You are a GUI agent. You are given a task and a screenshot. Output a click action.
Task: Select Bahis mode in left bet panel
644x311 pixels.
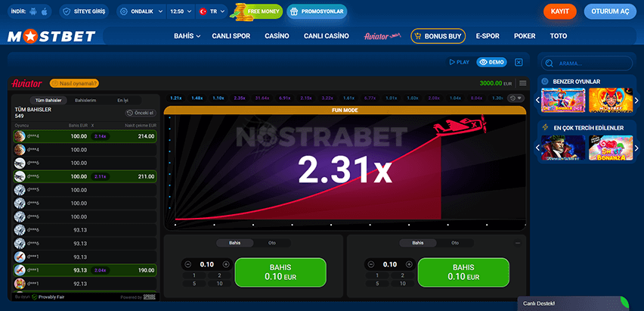(235, 243)
